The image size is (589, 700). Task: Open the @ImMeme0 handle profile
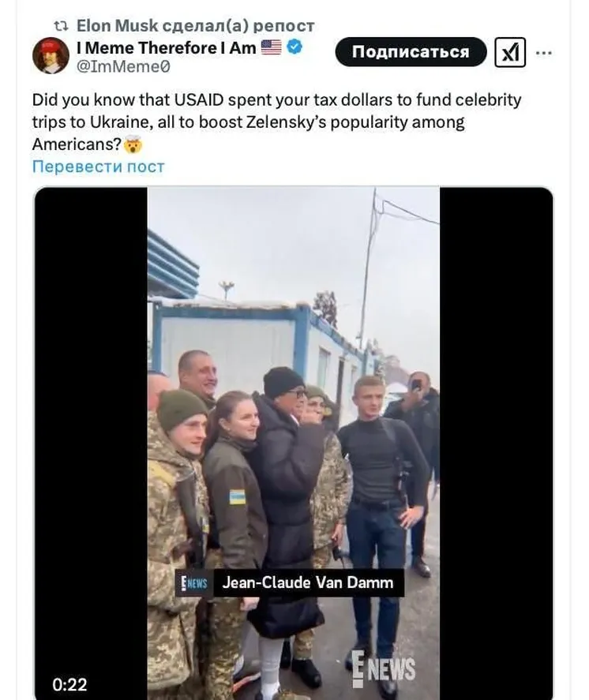click(123, 66)
